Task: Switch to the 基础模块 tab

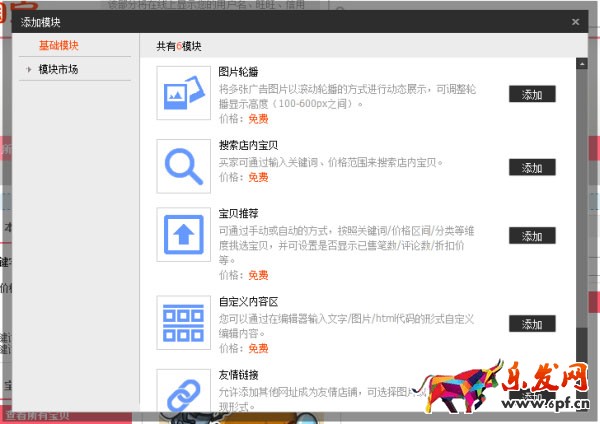Action: 58,46
